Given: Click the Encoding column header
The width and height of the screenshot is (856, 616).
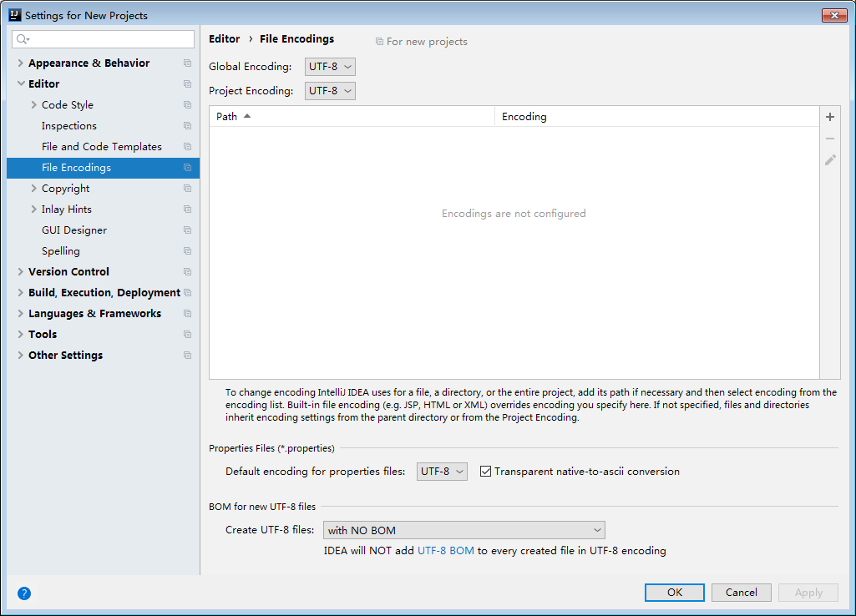Looking at the screenshot, I should (x=657, y=116).
